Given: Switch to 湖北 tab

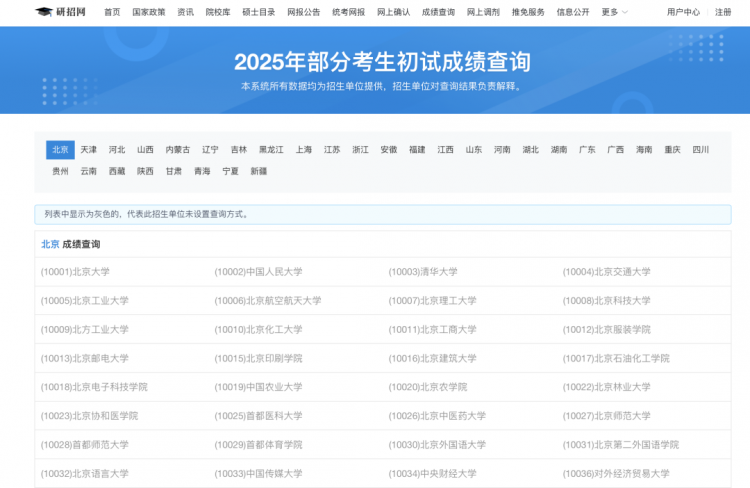Looking at the screenshot, I should [x=530, y=150].
